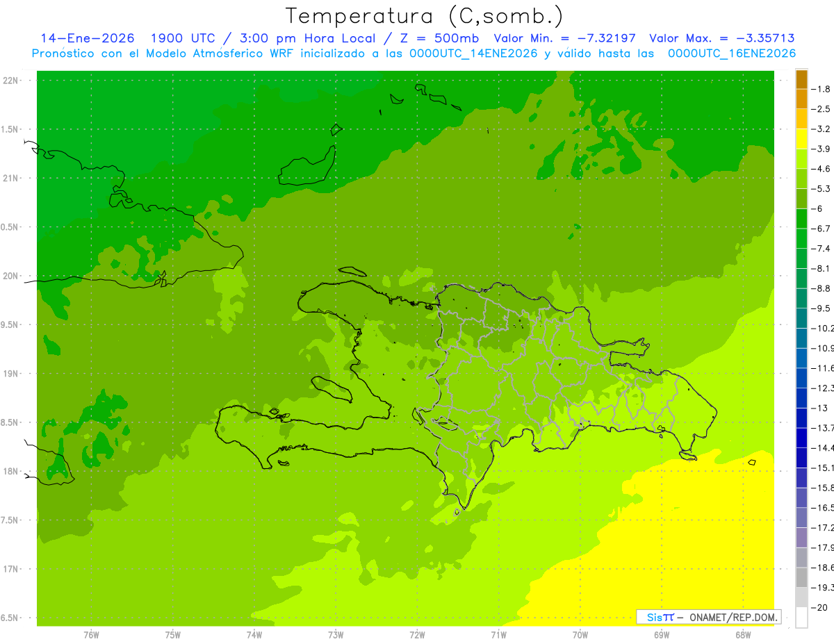Click the "73W" longitude label

coord(336,635)
